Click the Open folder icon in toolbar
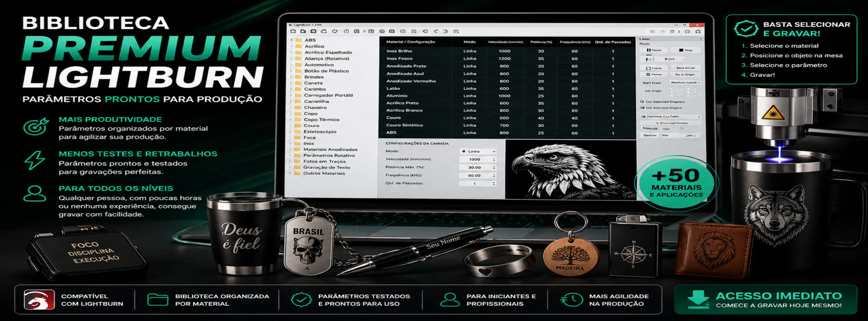 (303, 31)
